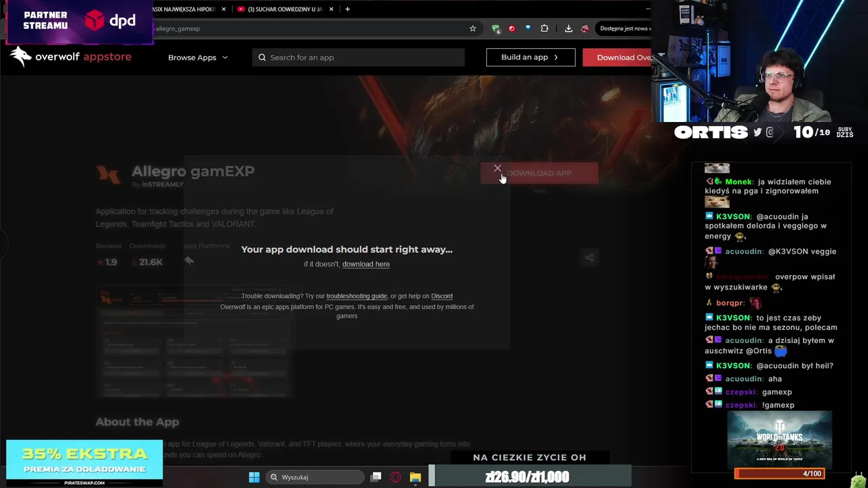Open the Opera browser taskbar icon
Viewport: 868px width, 488px height.
click(395, 477)
